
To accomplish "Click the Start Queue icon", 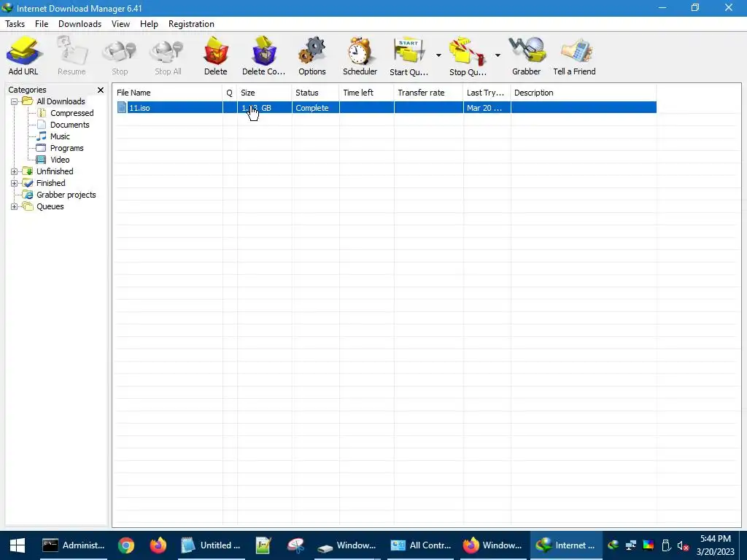I will pyautogui.click(x=409, y=55).
